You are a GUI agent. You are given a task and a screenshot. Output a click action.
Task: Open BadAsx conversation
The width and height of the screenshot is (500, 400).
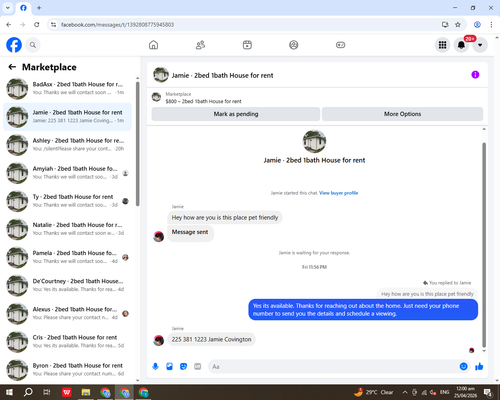click(68, 88)
